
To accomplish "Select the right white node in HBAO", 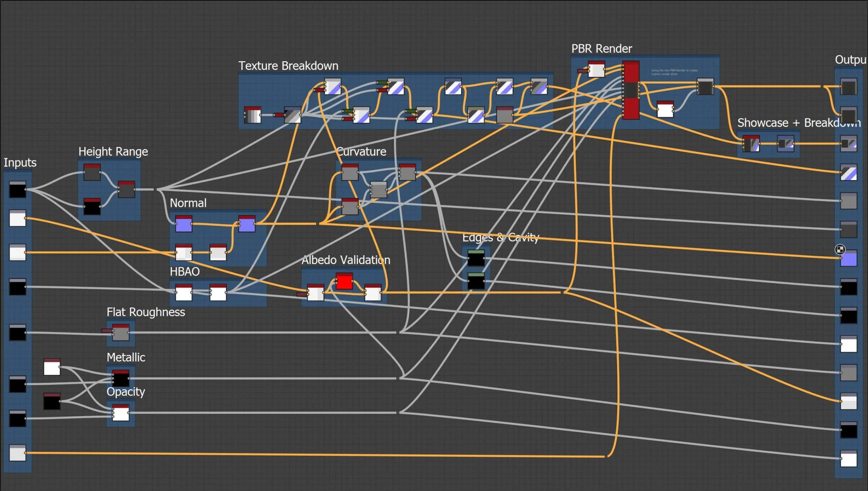I will click(x=218, y=292).
